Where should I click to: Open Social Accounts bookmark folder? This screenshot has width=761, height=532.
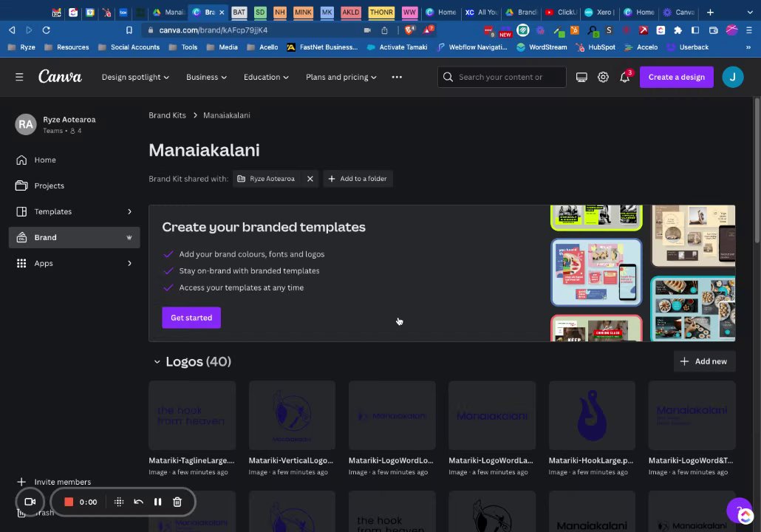tap(129, 47)
